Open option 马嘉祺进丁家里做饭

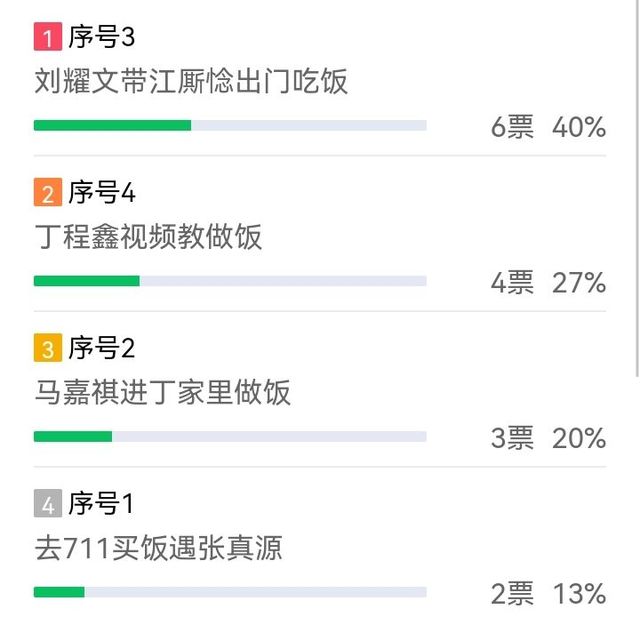(x=162, y=392)
